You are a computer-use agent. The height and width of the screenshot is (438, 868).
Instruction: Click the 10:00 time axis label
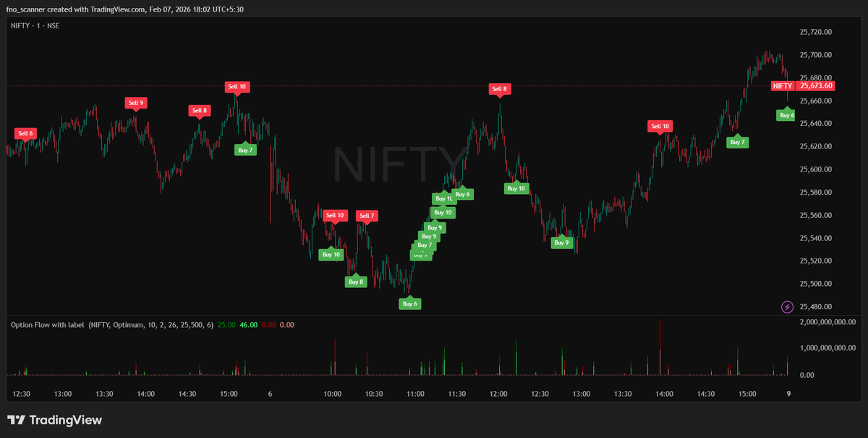[x=333, y=394]
